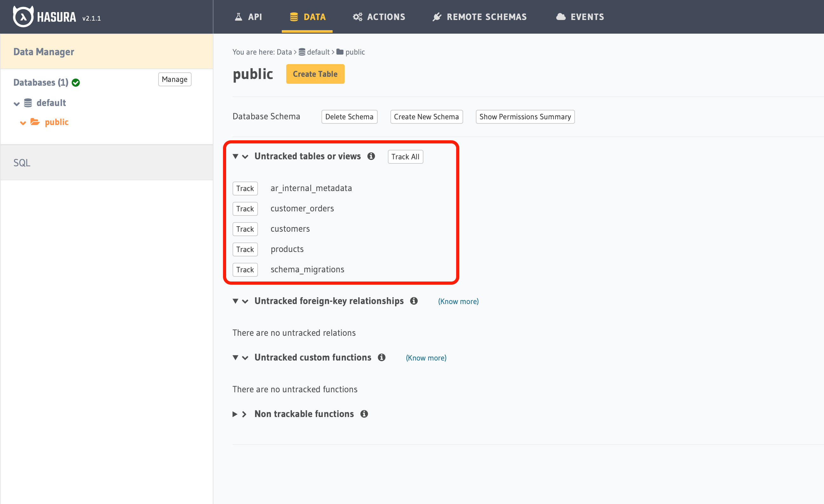Click info icon beside Non trackable functions
Image resolution: width=824 pixels, height=504 pixels.
[x=364, y=414]
